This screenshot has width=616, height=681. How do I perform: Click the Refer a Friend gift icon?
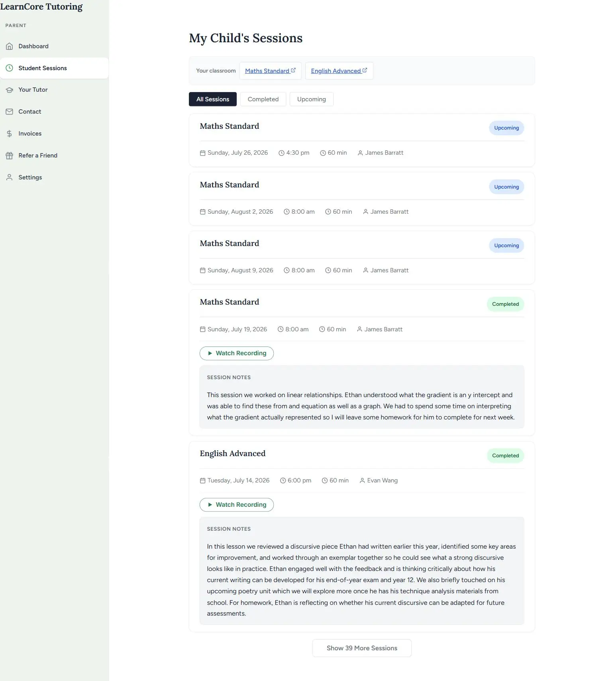click(x=9, y=155)
